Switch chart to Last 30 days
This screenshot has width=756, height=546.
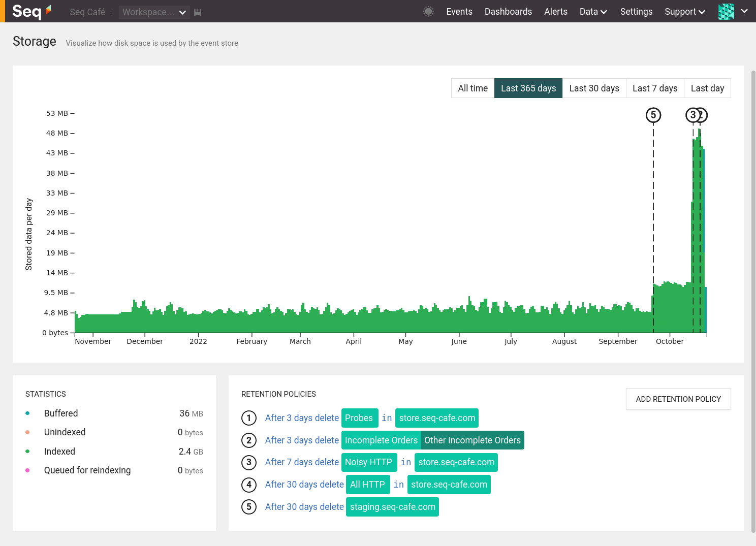594,88
